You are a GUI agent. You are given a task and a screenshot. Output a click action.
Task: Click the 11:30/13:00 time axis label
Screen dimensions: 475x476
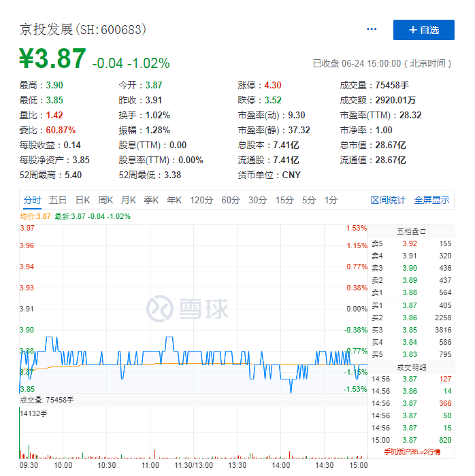click(193, 465)
